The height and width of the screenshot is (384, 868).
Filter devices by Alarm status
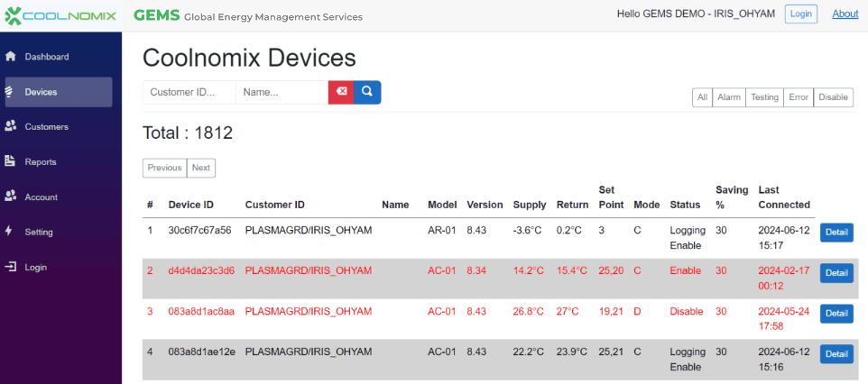pos(728,97)
